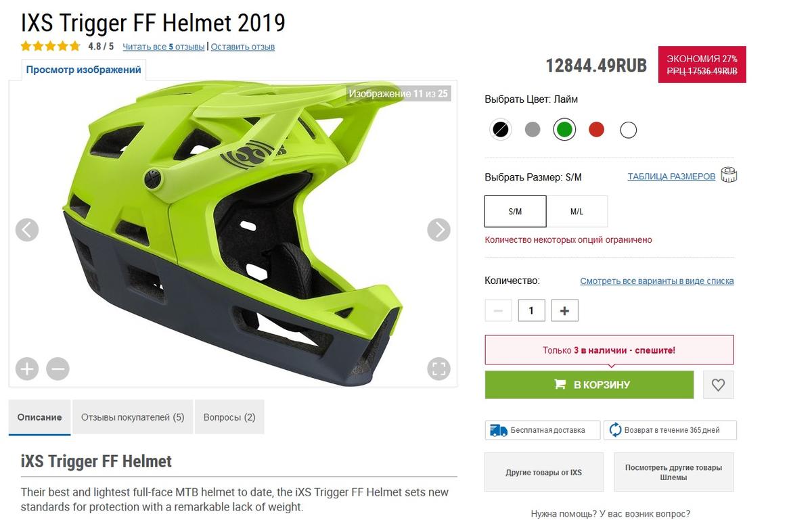Choose the red color swatch
Screen dimensions: 812x520
[596, 129]
